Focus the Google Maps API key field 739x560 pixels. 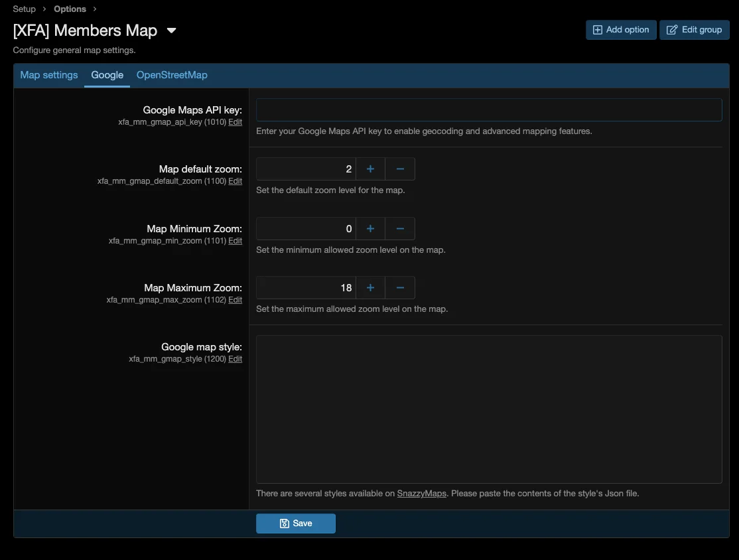click(x=489, y=110)
